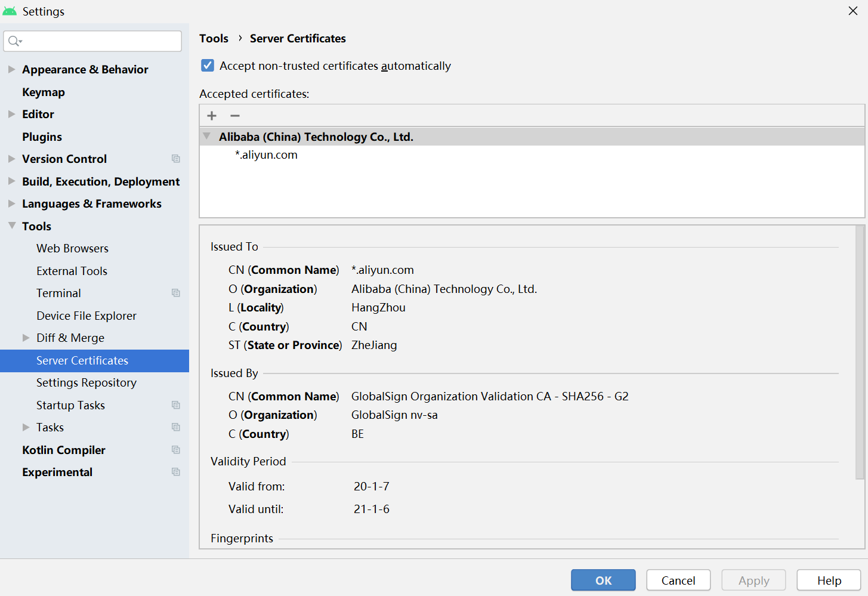Image resolution: width=868 pixels, height=596 pixels.
Task: Click the settings indicator icon beside Kotlin Compiler
Action: click(176, 449)
